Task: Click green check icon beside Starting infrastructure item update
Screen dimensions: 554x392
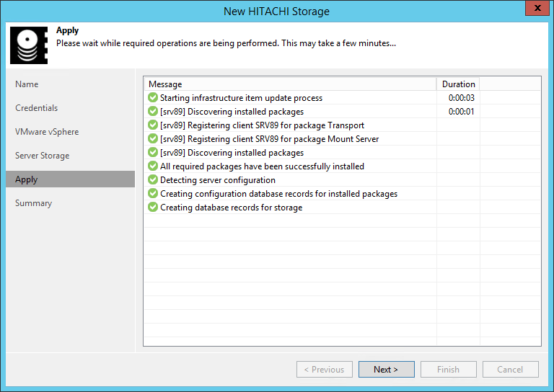Action: coord(153,98)
